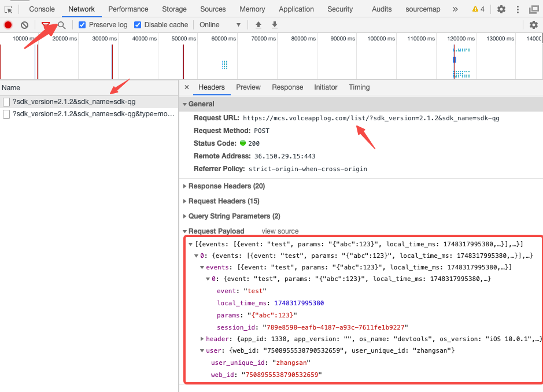Expand Response Headers (20) section
This screenshot has width=543, height=392.
[x=185, y=186]
